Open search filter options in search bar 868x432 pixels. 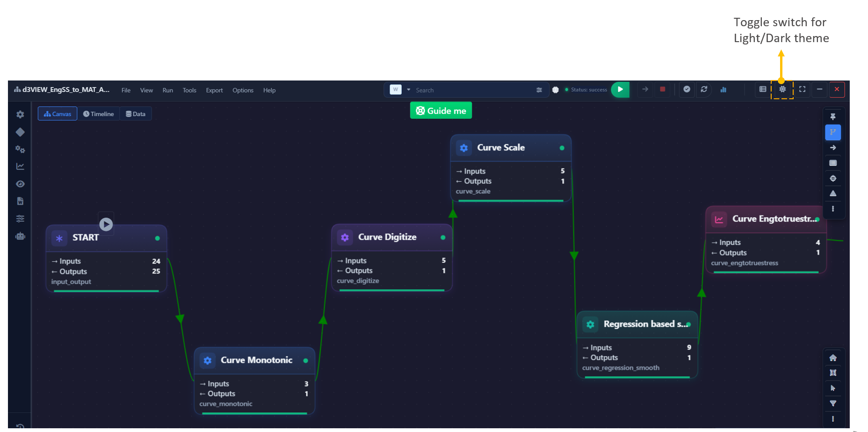coord(539,90)
